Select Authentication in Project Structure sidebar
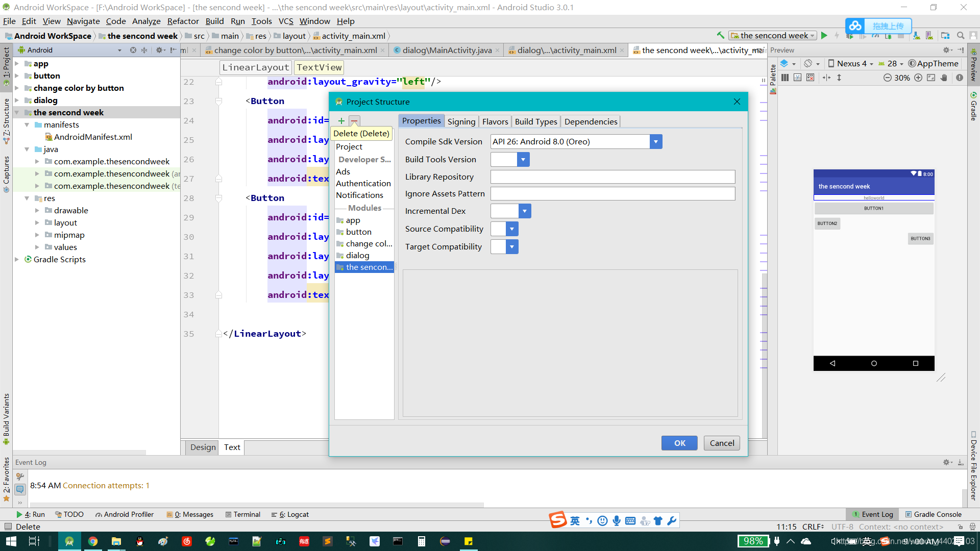Screen dimensions: 980x551 pyautogui.click(x=363, y=183)
